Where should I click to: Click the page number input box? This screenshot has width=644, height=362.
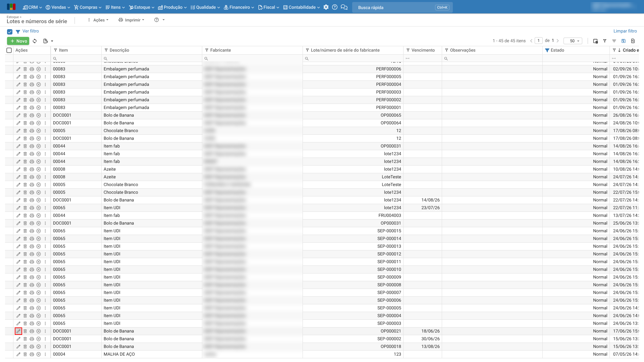(539, 41)
